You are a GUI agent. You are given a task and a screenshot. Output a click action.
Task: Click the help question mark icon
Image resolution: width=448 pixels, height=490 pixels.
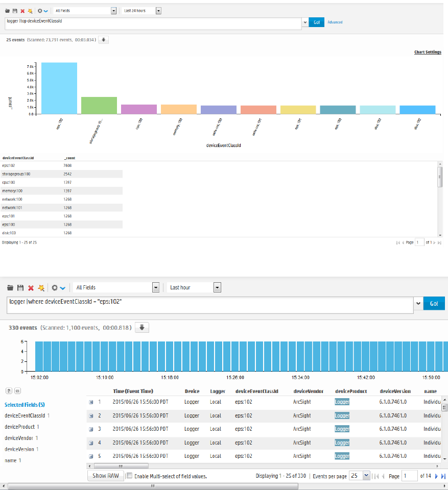coord(9,390)
